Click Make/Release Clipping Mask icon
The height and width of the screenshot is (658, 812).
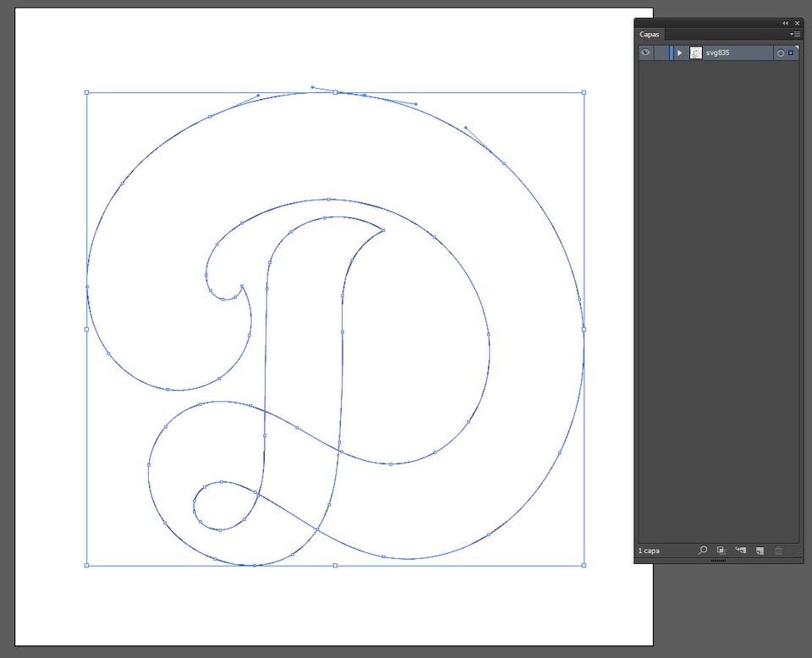click(x=721, y=551)
